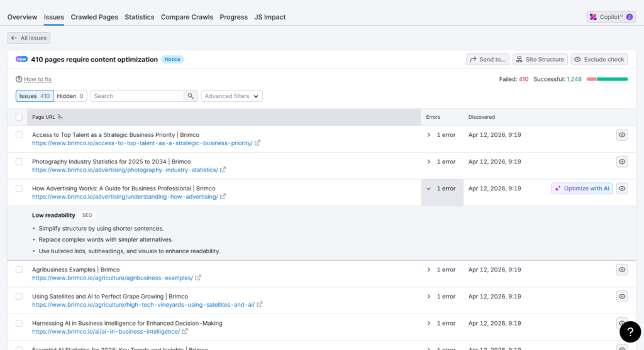Image resolution: width=644 pixels, height=350 pixels.
Task: Hide the Agribusiness Examples row with eye icon
Action: 622,270
